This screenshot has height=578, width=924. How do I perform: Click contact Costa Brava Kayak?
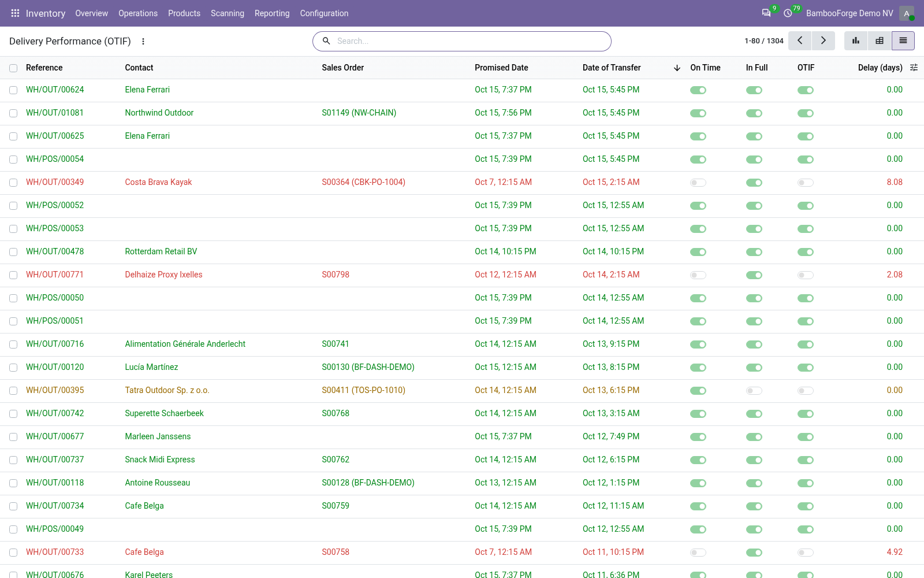coord(158,182)
